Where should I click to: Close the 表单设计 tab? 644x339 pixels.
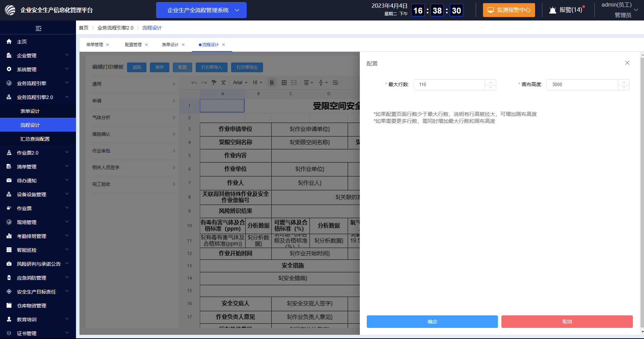(183, 45)
